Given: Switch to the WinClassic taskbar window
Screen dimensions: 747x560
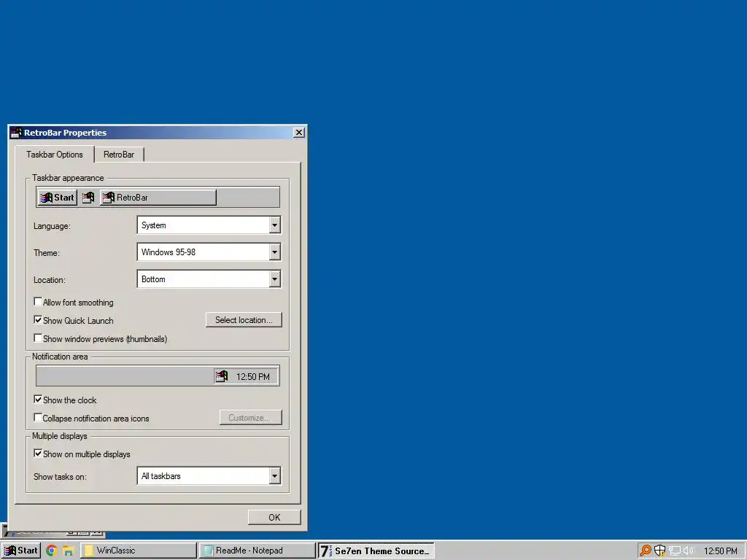Looking at the screenshot, I should 138,551.
